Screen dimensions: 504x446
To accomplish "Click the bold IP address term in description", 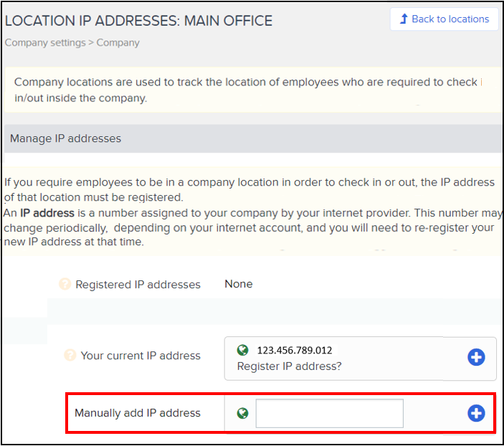I will (47, 213).
